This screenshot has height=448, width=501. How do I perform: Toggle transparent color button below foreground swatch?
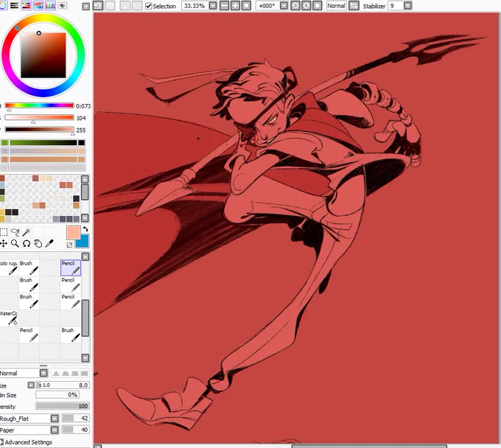click(69, 245)
